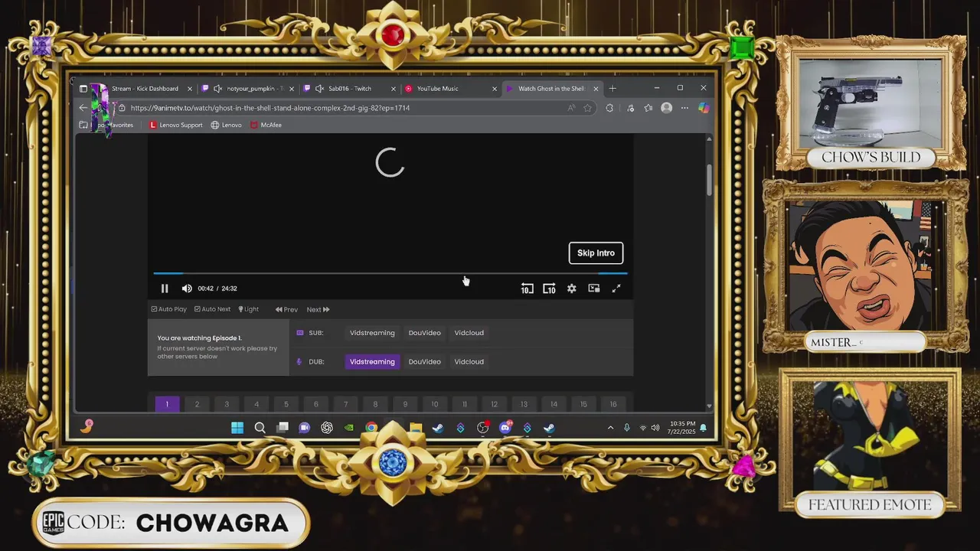This screenshot has height=551, width=980.
Task: Open Windows taskbar Search
Action: click(x=260, y=428)
